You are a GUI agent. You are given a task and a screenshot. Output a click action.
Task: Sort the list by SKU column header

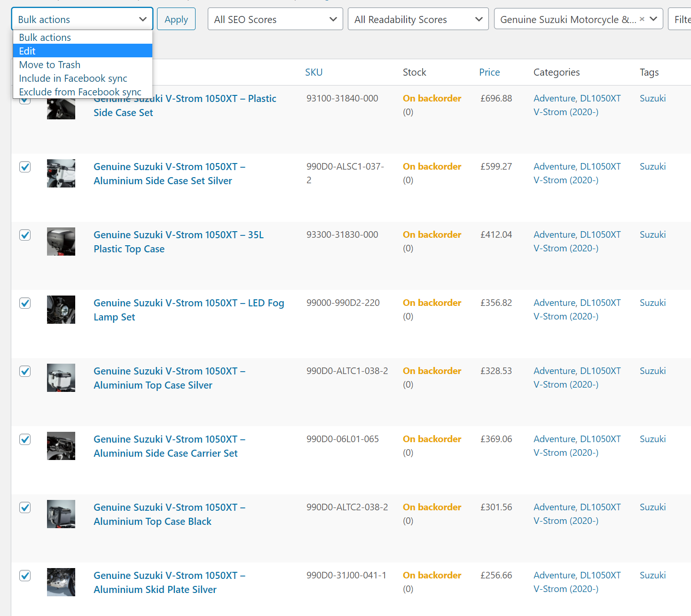pyautogui.click(x=314, y=72)
